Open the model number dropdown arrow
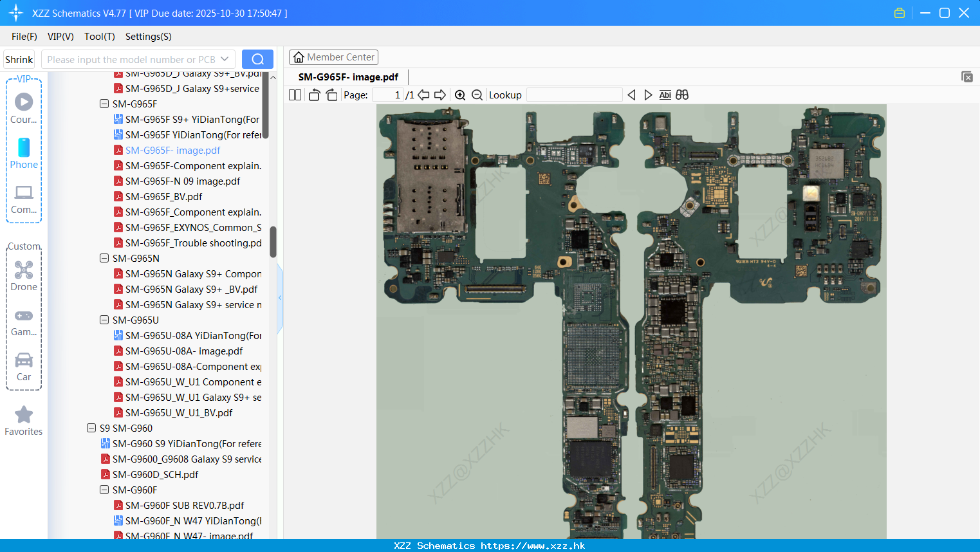 tap(225, 59)
